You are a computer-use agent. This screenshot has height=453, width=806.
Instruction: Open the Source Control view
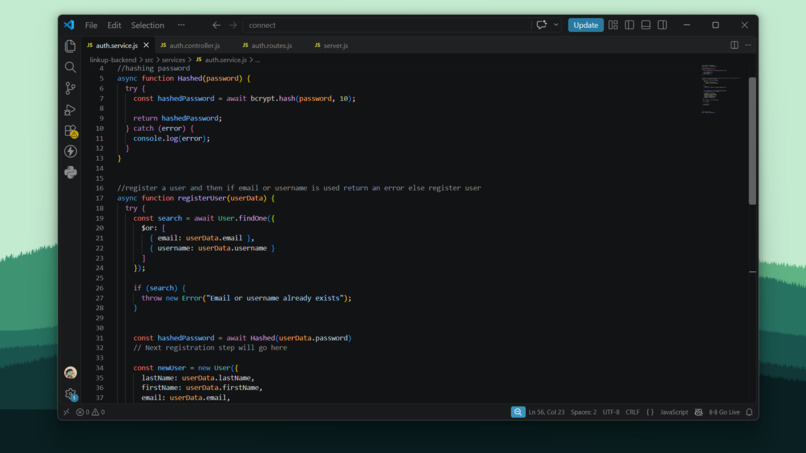coord(70,88)
